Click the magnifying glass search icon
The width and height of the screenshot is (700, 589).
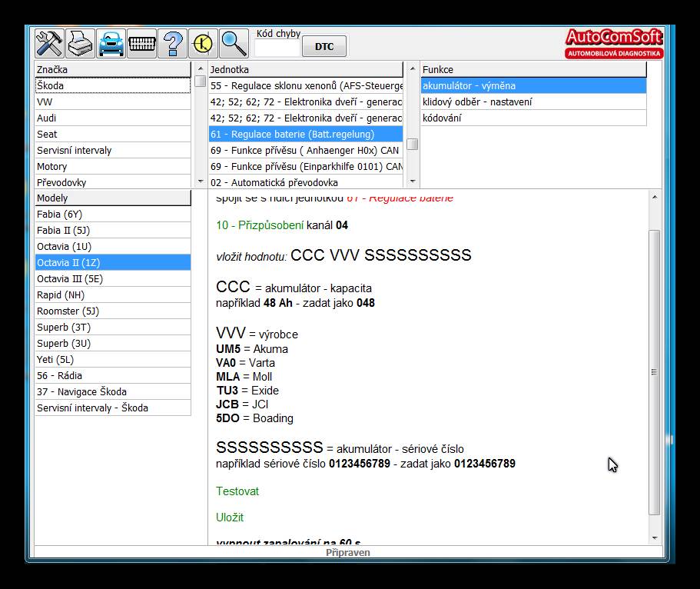(234, 44)
